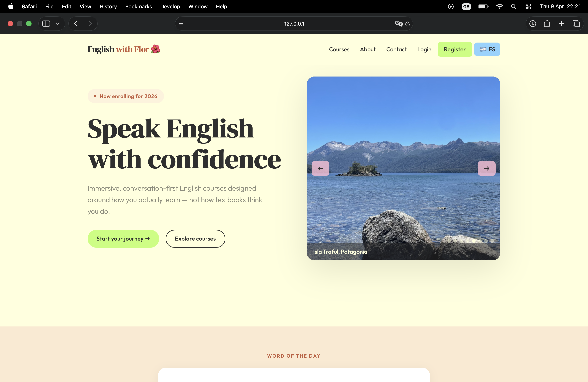
Task: Open the History menu
Action: (108, 7)
